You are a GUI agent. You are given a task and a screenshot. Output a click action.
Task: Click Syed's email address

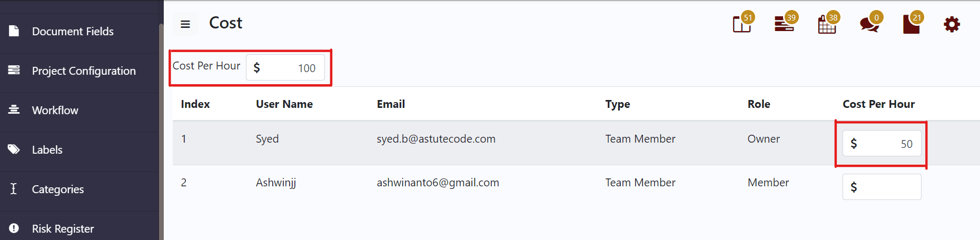tap(436, 139)
